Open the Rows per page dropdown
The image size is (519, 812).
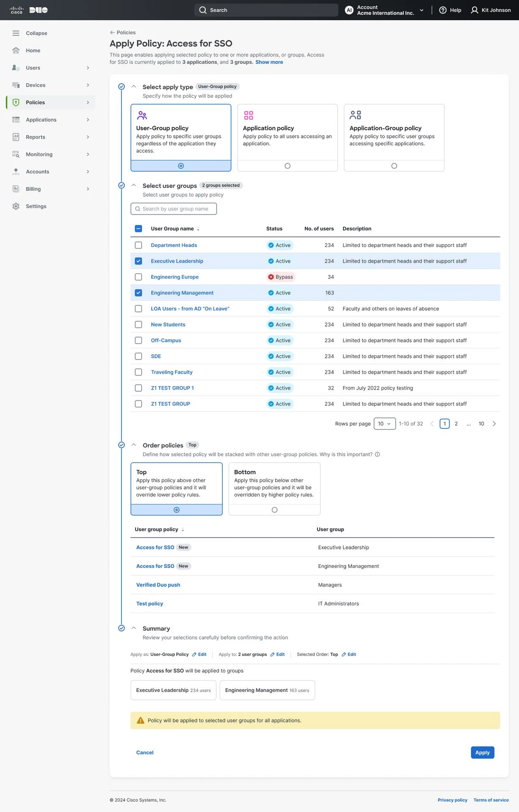coord(385,424)
